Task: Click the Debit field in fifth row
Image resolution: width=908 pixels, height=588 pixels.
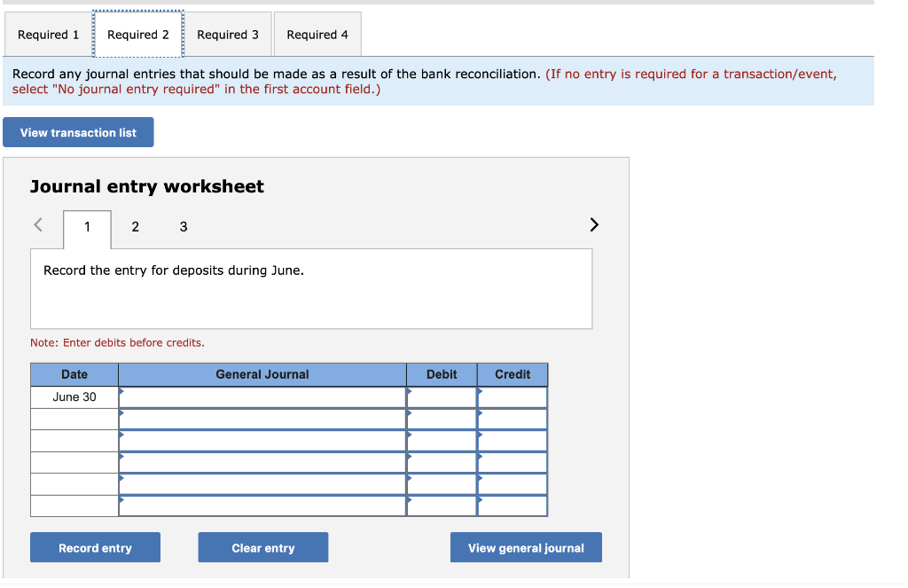Action: click(442, 484)
